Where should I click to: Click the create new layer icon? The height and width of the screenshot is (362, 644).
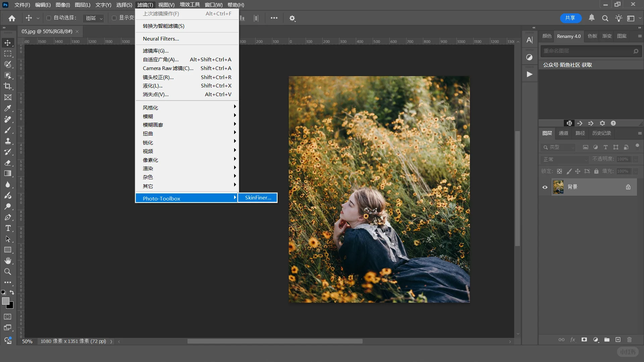click(x=618, y=340)
